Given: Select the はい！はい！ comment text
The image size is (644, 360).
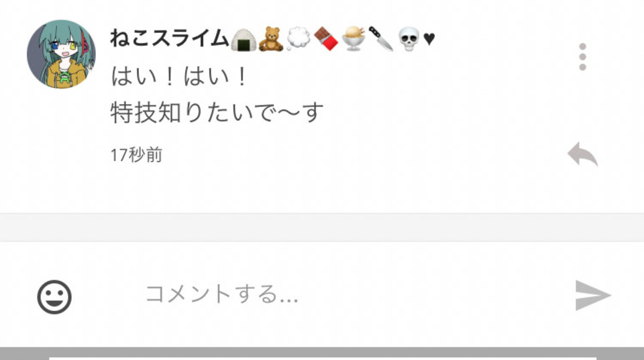Looking at the screenshot, I should (179, 77).
